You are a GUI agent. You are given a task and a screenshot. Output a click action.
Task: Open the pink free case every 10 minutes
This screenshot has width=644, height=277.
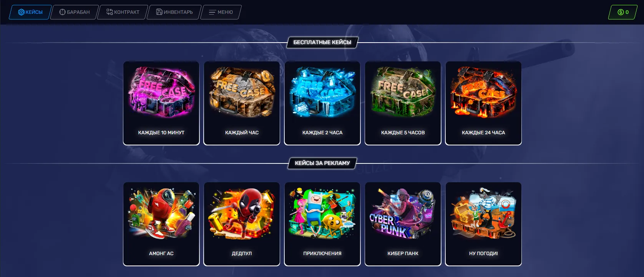point(161,103)
